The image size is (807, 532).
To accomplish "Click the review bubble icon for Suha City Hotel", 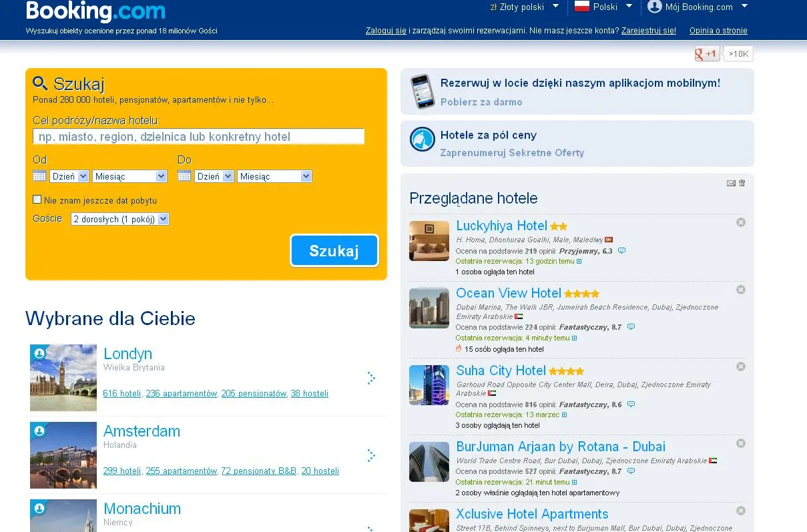I will pos(631,405).
